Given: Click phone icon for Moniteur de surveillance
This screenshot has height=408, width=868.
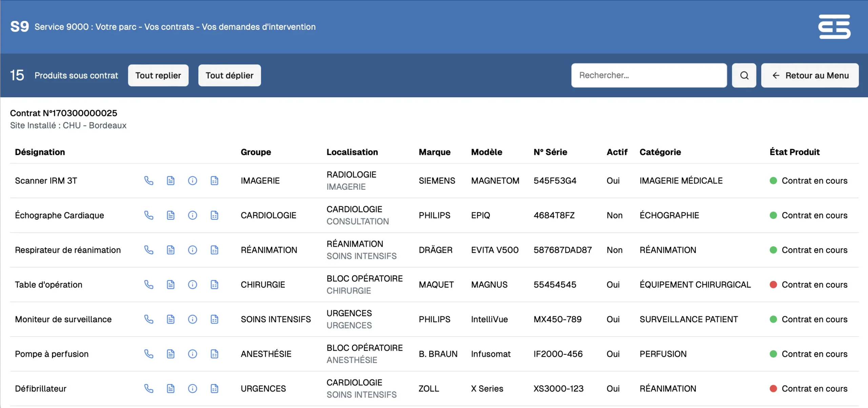Looking at the screenshot, I should click(x=149, y=319).
